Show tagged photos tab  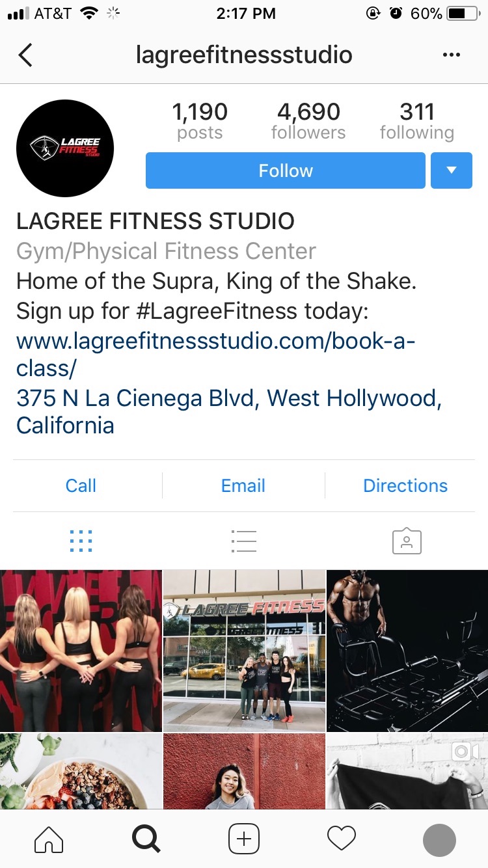coord(407,541)
